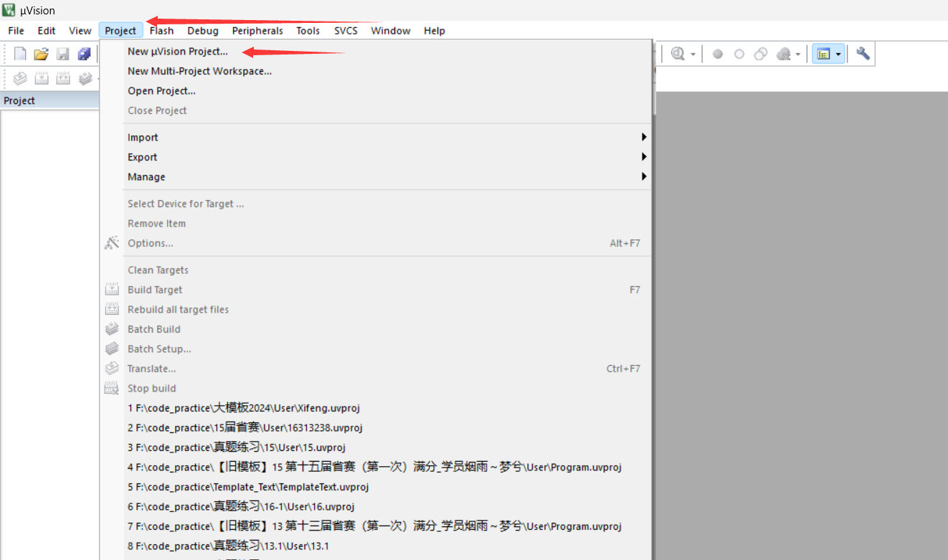The image size is (948, 560).
Task: Click the Open file folder icon
Action: pyautogui.click(x=41, y=54)
